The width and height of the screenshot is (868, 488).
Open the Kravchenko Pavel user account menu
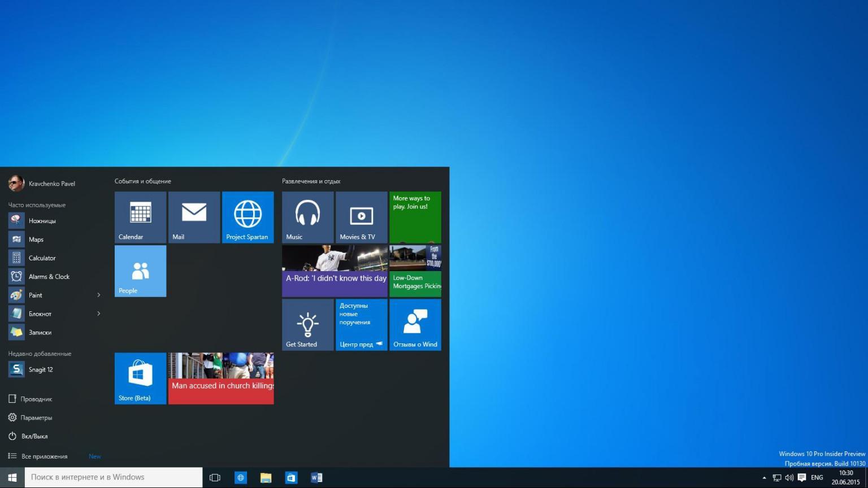pos(42,183)
